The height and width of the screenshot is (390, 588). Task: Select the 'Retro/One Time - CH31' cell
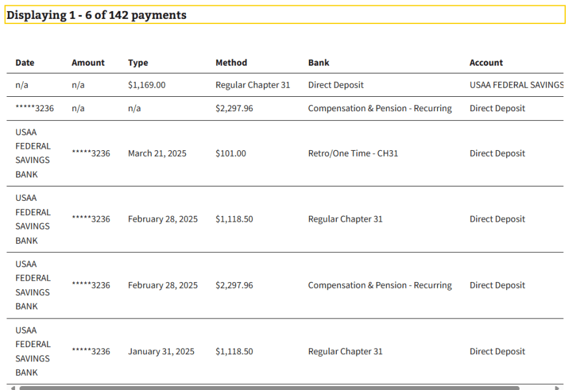pos(353,153)
